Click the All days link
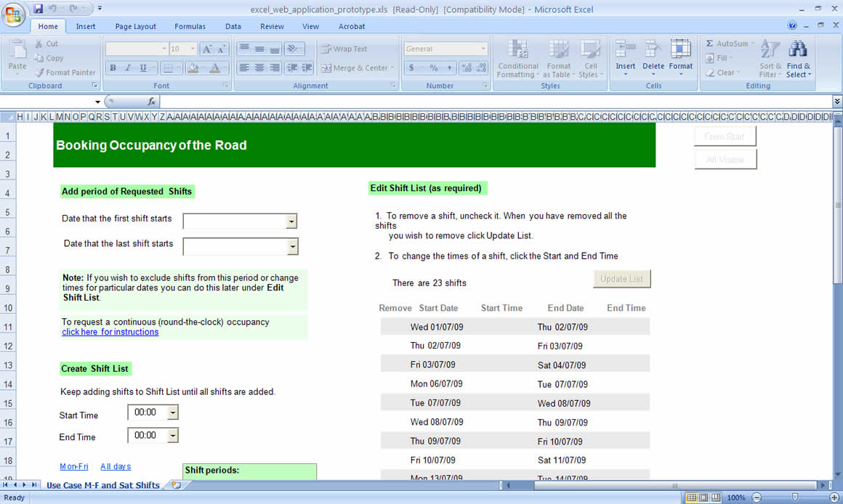This screenshot has height=504, width=843. pyautogui.click(x=116, y=466)
